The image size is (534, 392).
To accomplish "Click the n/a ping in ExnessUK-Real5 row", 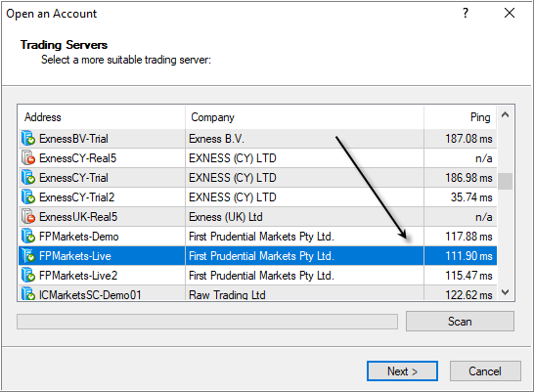I will tap(484, 217).
